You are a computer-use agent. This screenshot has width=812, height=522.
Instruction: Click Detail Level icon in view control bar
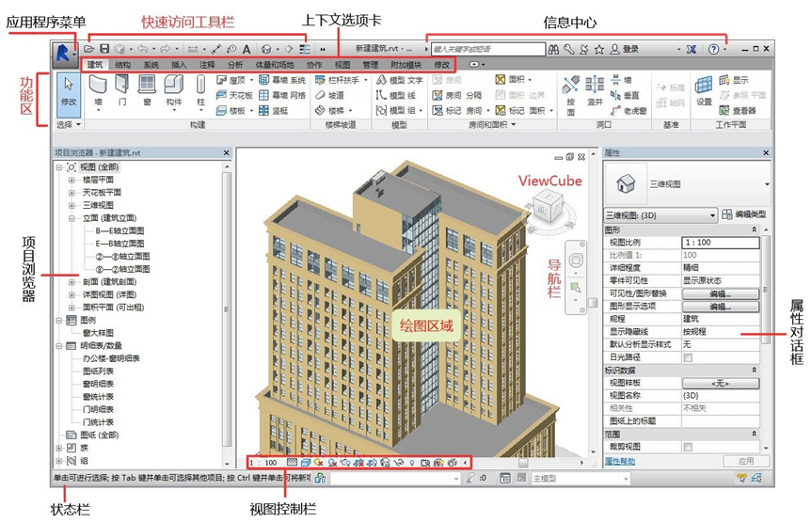tap(292, 463)
